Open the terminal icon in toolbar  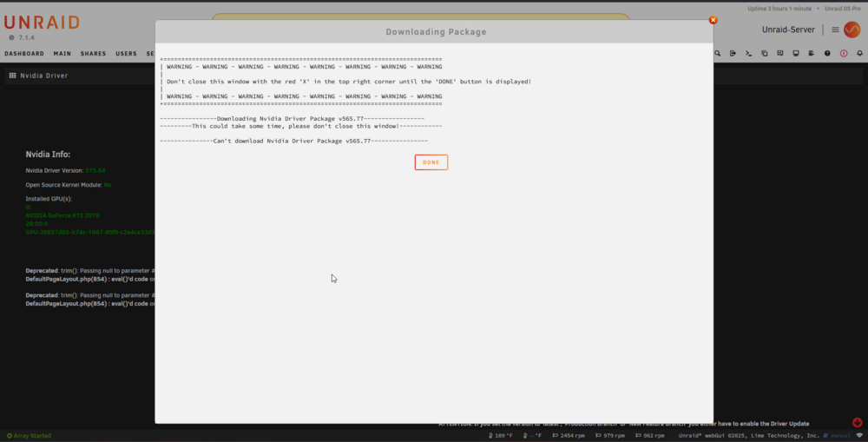point(748,53)
